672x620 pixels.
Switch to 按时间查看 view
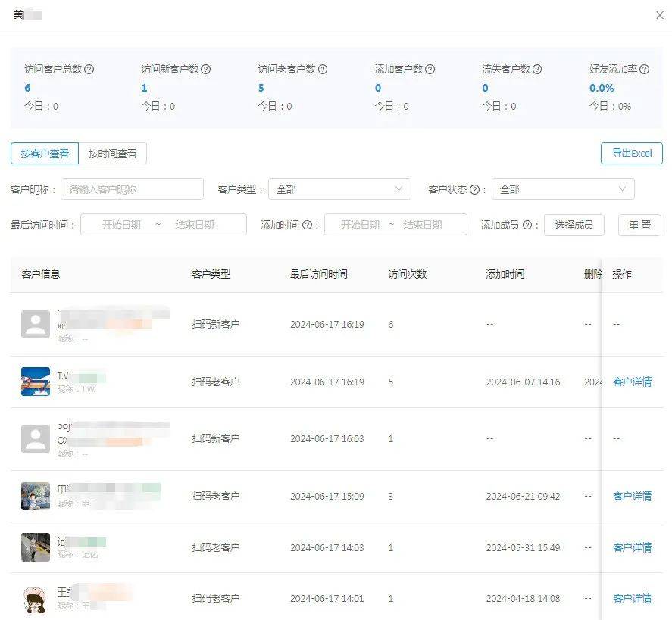click(113, 154)
